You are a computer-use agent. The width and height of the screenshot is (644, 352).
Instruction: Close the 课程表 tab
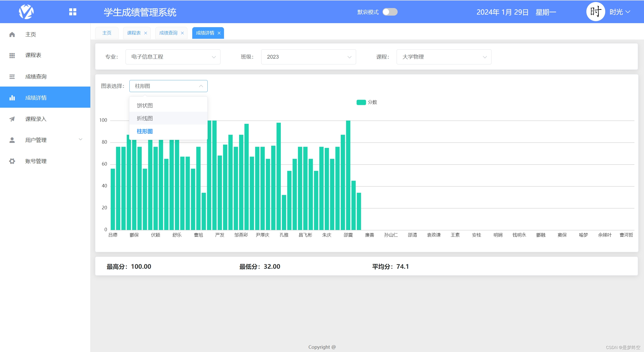click(x=145, y=33)
